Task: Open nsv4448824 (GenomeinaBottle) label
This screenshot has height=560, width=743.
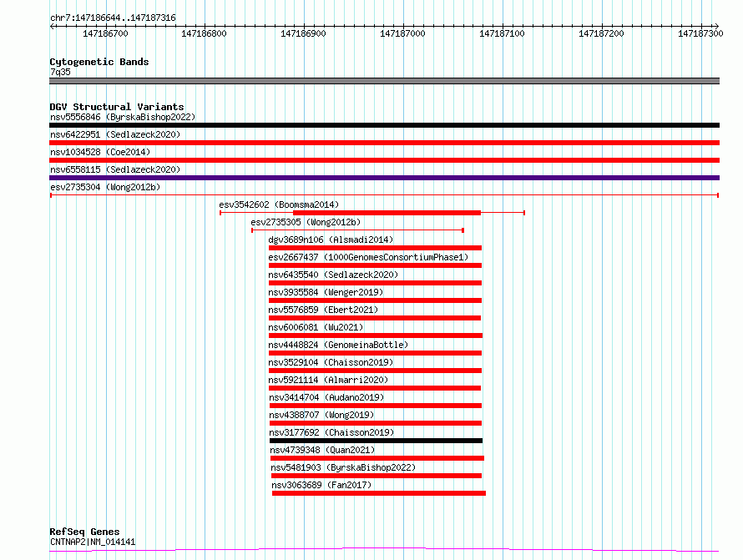Action: click(x=338, y=345)
